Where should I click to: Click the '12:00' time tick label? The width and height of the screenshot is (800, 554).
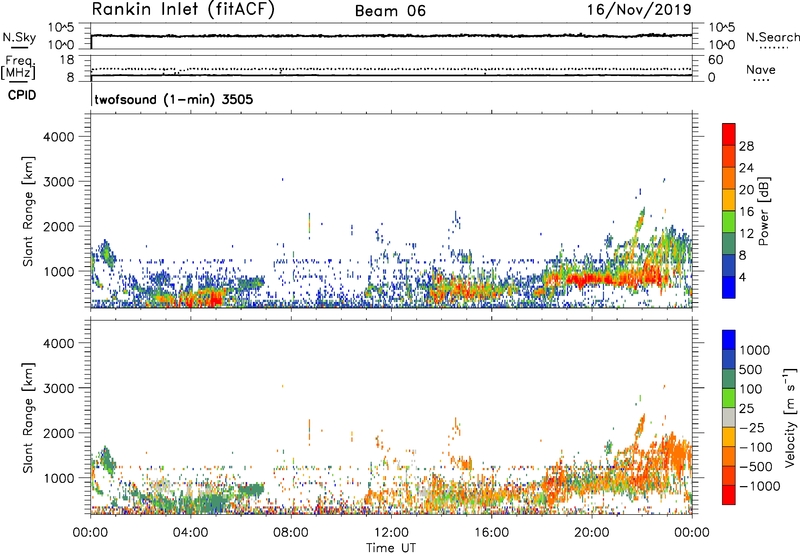pyautogui.click(x=391, y=533)
